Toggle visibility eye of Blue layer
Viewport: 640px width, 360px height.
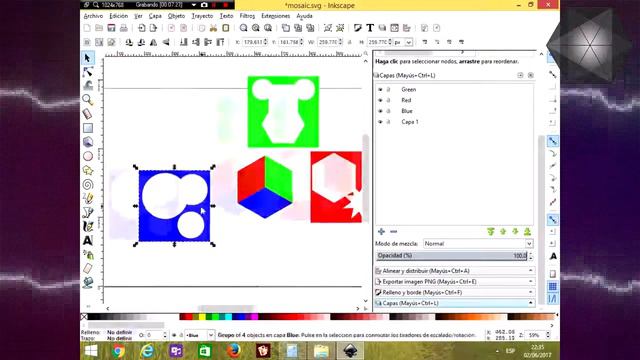point(380,111)
